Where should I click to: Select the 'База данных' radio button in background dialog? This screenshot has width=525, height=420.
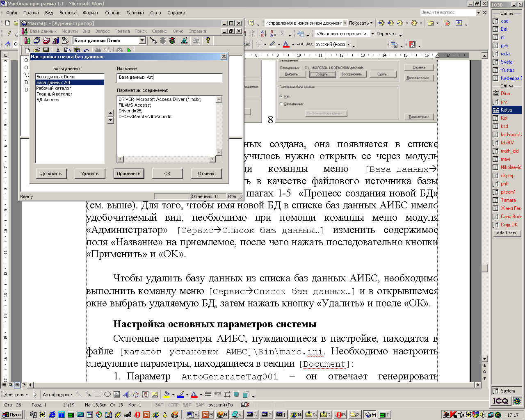pyautogui.click(x=281, y=104)
